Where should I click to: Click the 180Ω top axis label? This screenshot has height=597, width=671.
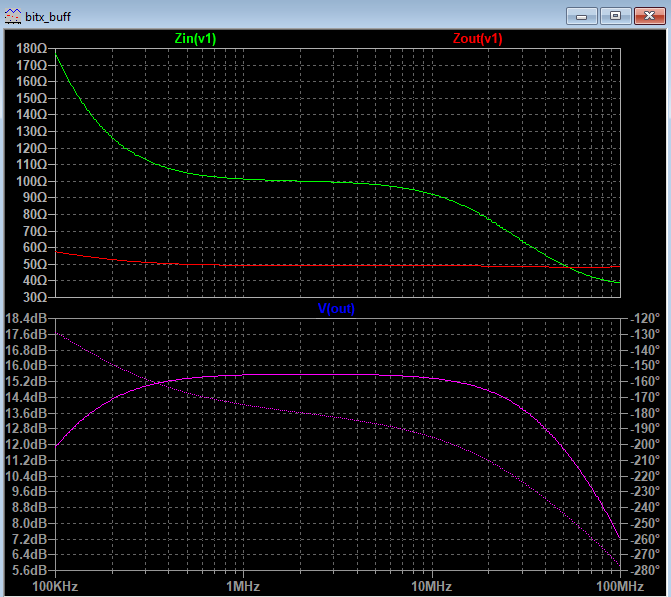(30, 48)
